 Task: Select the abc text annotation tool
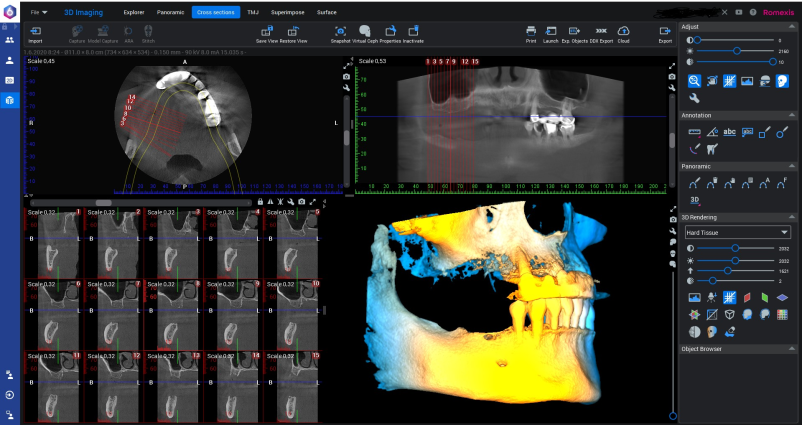click(x=729, y=132)
